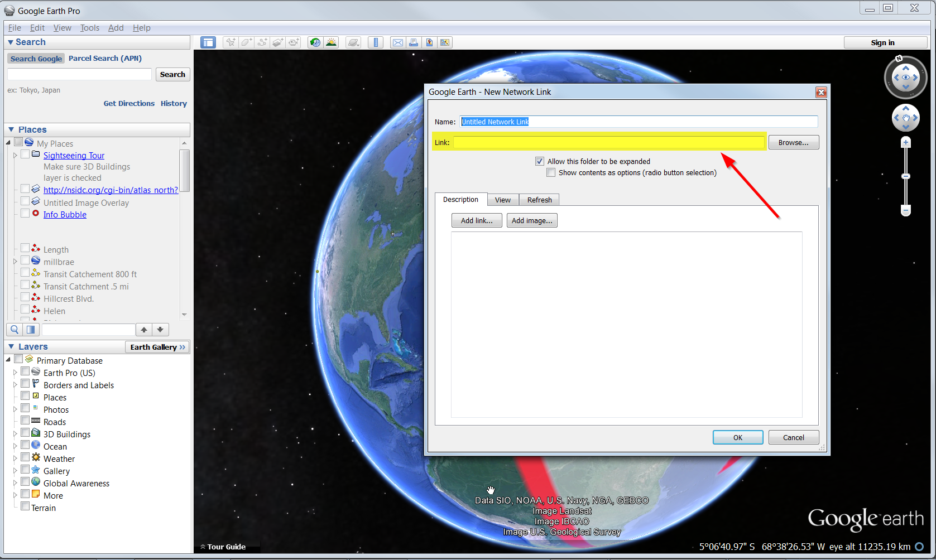Check the Info Bubble checkbox
The width and height of the screenshot is (936, 560).
(x=25, y=213)
